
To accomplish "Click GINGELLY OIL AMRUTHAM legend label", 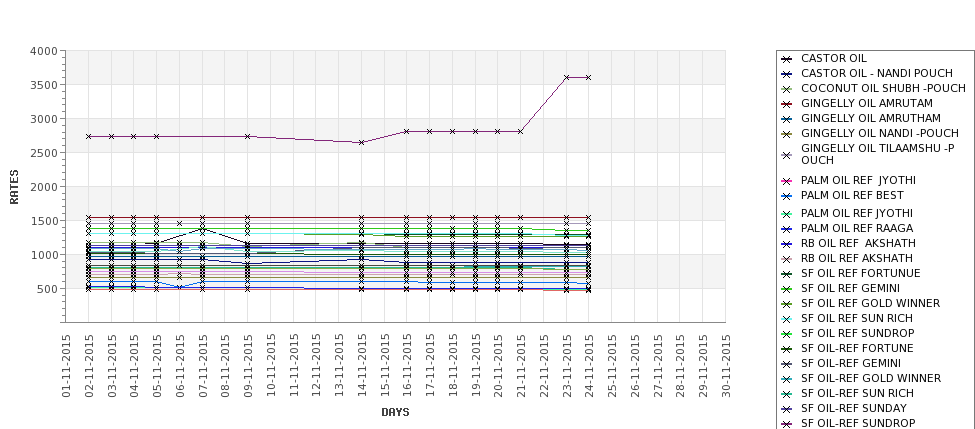I will coord(871,118).
